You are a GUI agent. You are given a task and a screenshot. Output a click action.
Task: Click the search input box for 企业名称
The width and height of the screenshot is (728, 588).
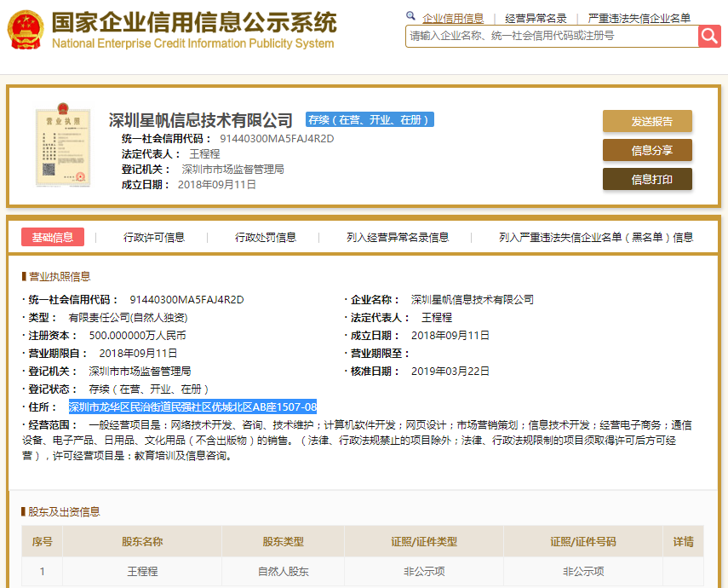tap(549, 37)
